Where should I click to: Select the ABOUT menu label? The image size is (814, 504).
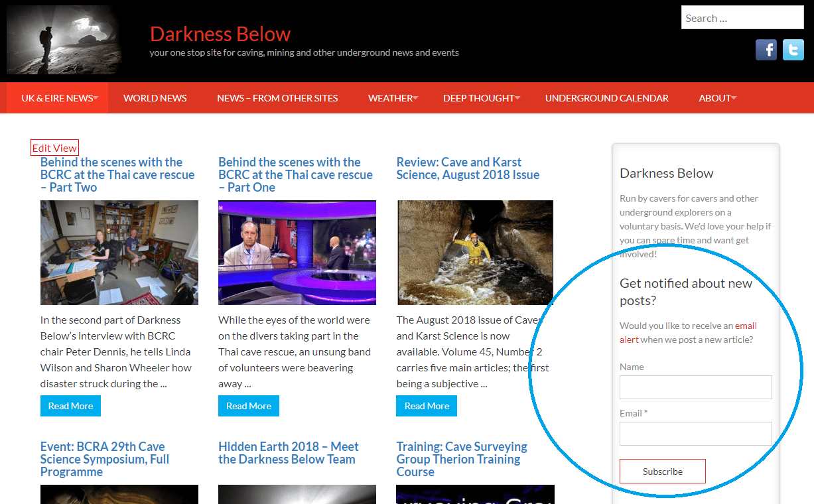tap(714, 98)
